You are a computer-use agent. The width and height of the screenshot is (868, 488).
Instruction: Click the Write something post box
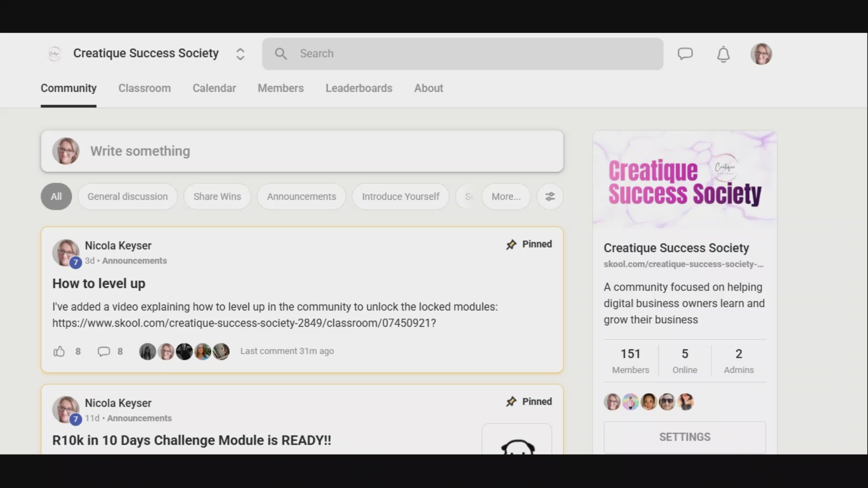point(302,151)
